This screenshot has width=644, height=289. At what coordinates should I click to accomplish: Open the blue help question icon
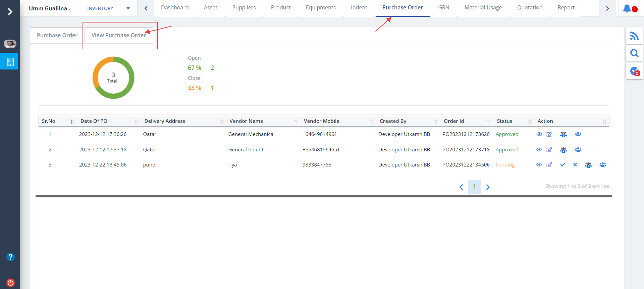(10, 257)
